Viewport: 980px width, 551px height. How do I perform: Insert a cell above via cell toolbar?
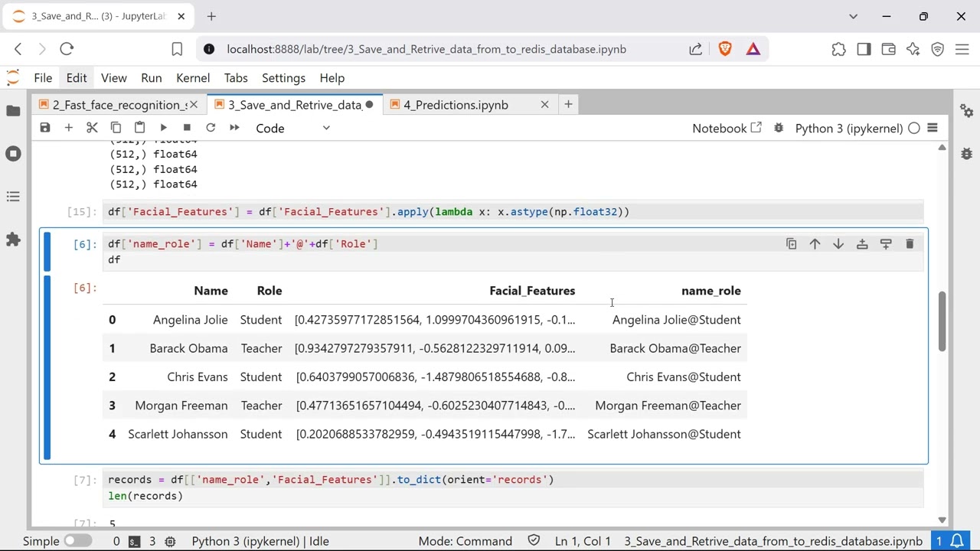tap(862, 243)
